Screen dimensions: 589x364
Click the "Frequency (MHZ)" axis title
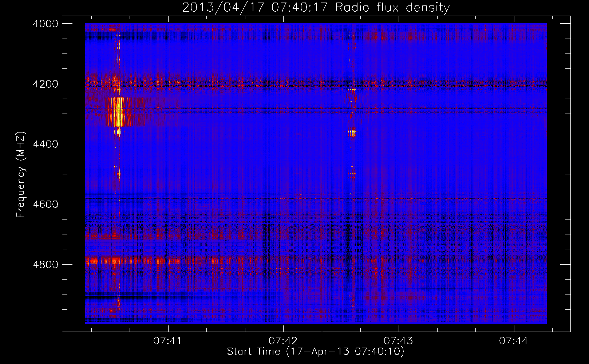click(21, 175)
